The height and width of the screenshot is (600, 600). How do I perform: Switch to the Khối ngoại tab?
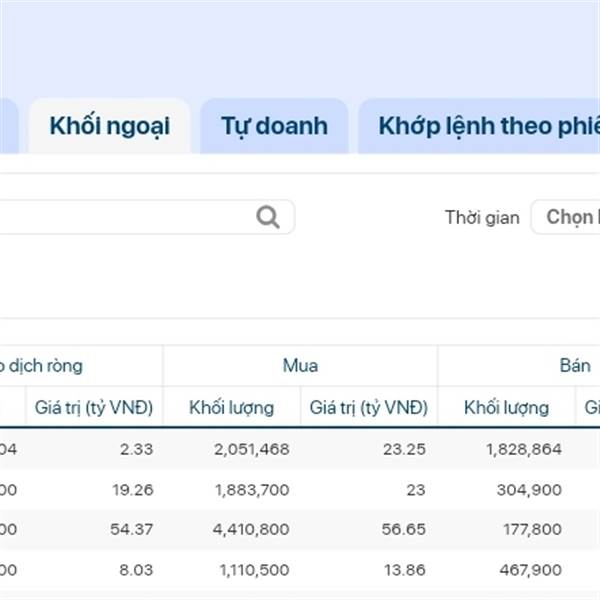110,126
